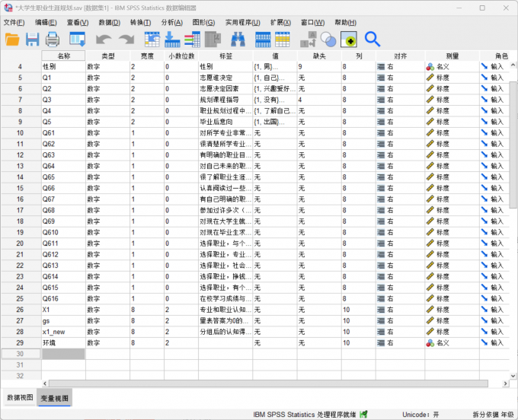Click the scale ruler icon in row X1
Viewport: 518px width, 420px height.
(x=430, y=310)
